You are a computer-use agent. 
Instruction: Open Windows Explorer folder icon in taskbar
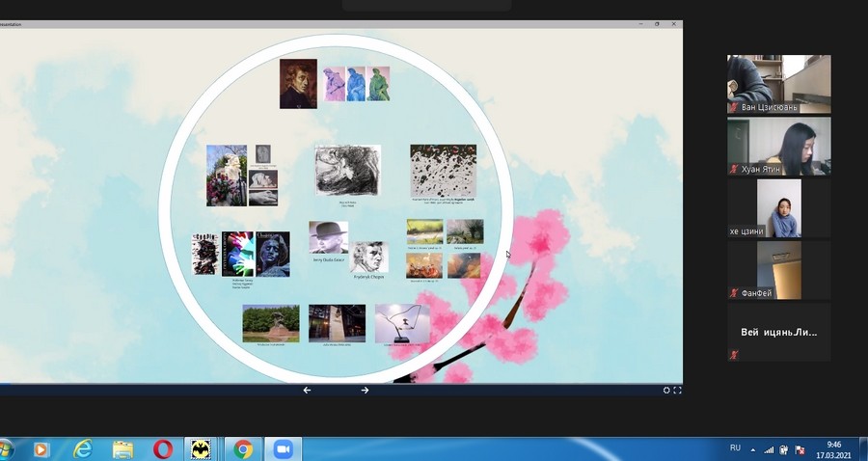[x=122, y=449]
